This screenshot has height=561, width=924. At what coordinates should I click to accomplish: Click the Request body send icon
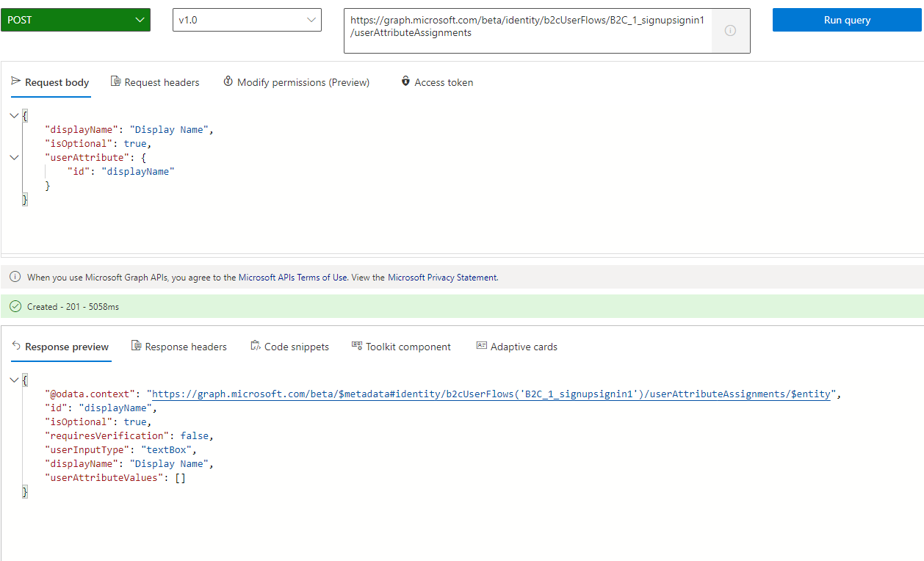pyautogui.click(x=15, y=82)
